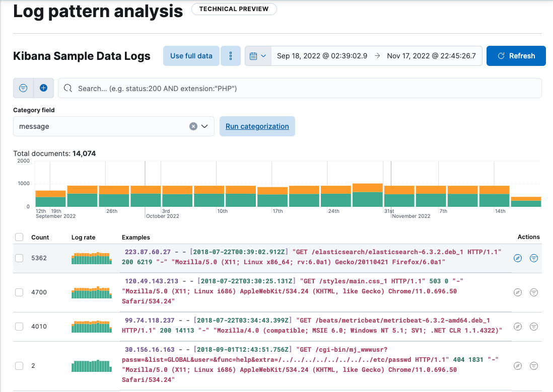Screen dimensions: 553x392
Task: Check the select-all checkbox in the table header
Action: click(x=19, y=237)
